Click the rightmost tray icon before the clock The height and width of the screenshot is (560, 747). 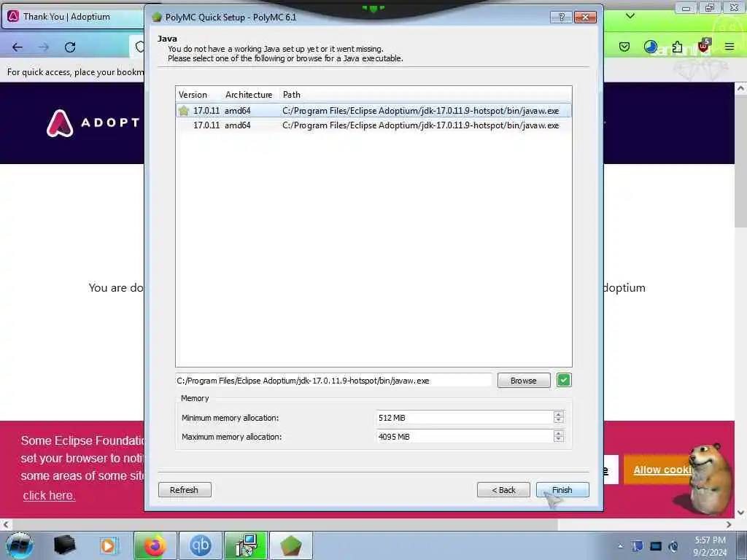click(x=673, y=546)
